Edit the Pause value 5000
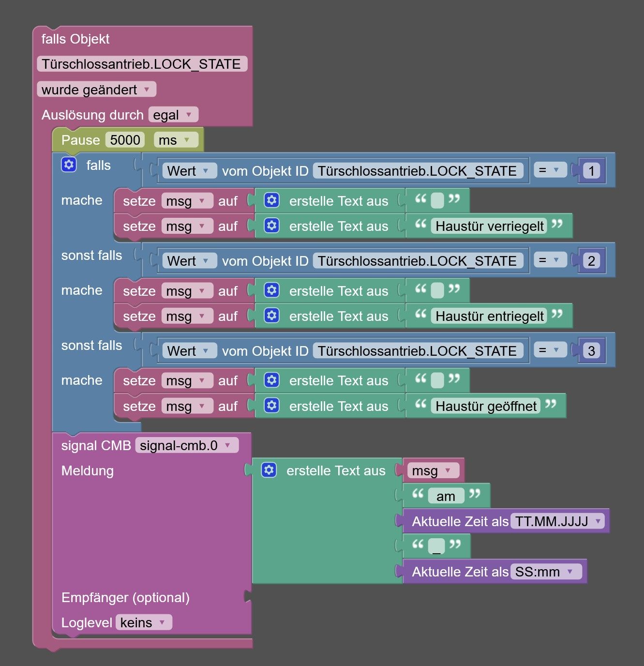This screenshot has height=666, width=644. pyautogui.click(x=125, y=140)
